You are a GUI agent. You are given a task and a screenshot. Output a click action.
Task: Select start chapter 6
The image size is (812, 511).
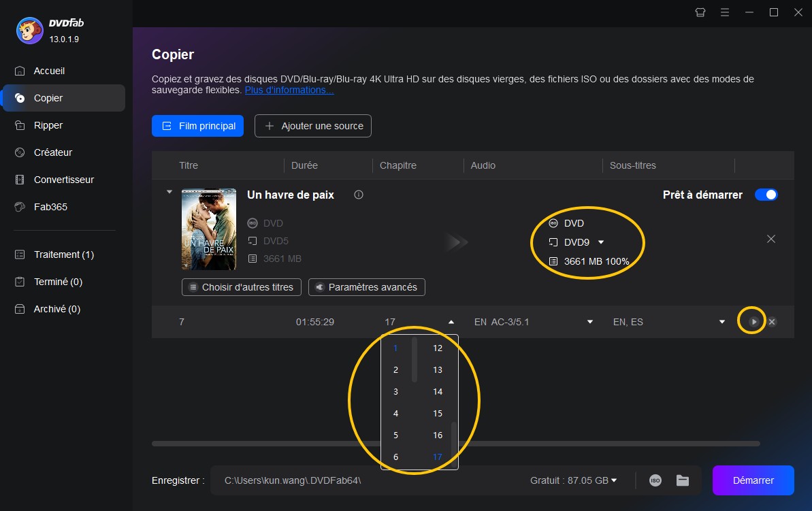coord(395,457)
